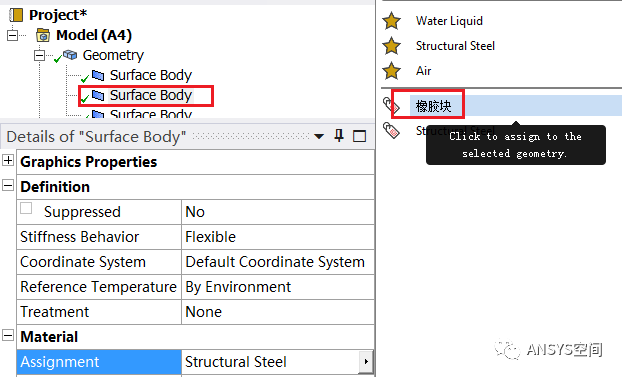Assign 橡胶块 material to selected geometry

click(433, 106)
